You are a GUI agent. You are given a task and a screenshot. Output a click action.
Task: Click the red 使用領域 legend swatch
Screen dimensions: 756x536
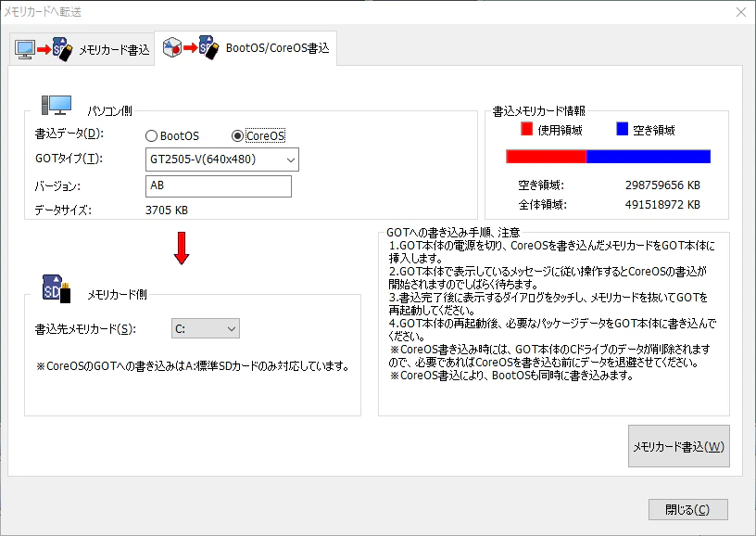click(526, 129)
